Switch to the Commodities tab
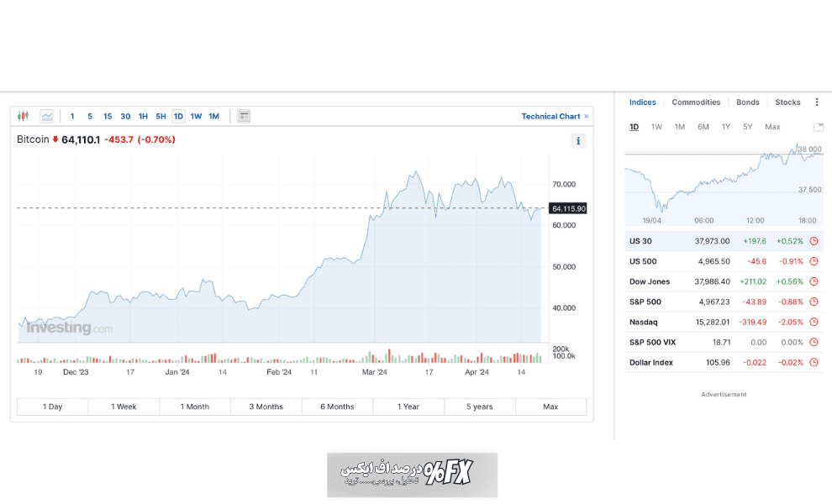 coord(696,102)
